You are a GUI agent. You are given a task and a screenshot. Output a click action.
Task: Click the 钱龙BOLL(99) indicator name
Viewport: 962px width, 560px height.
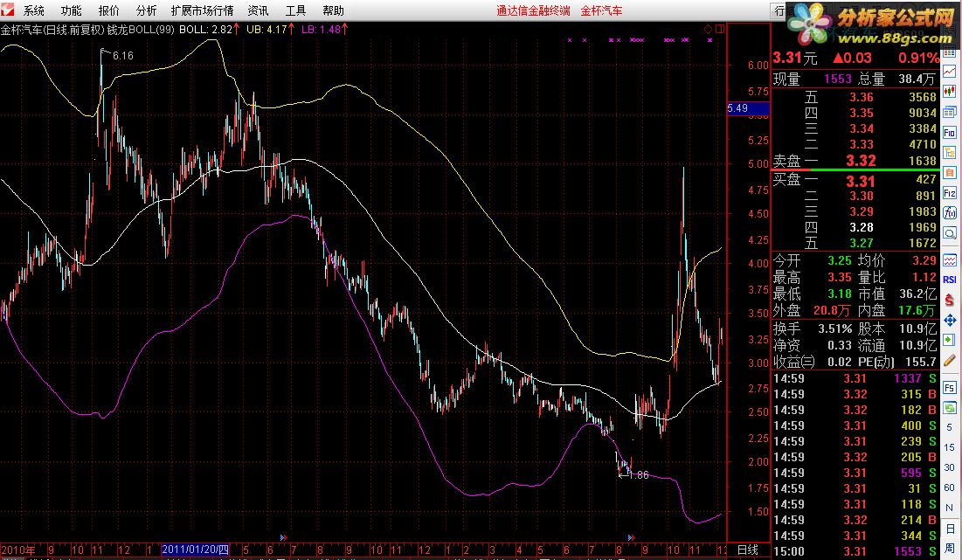tap(141, 30)
